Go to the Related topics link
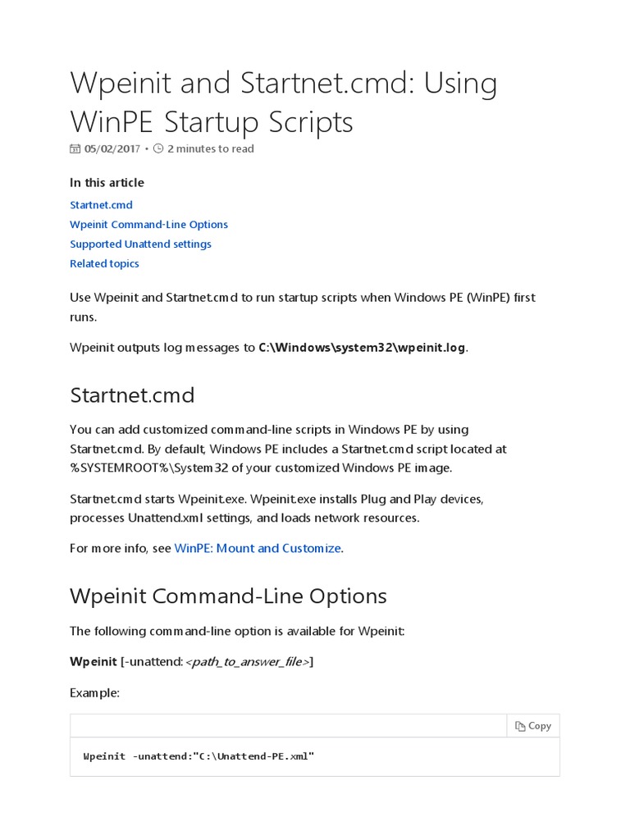Image resolution: width=630 pixels, height=840 pixels. coord(104,264)
